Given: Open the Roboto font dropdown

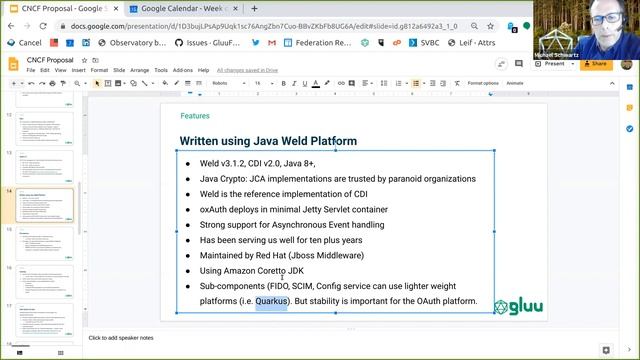Looking at the screenshot, I should [229, 83].
